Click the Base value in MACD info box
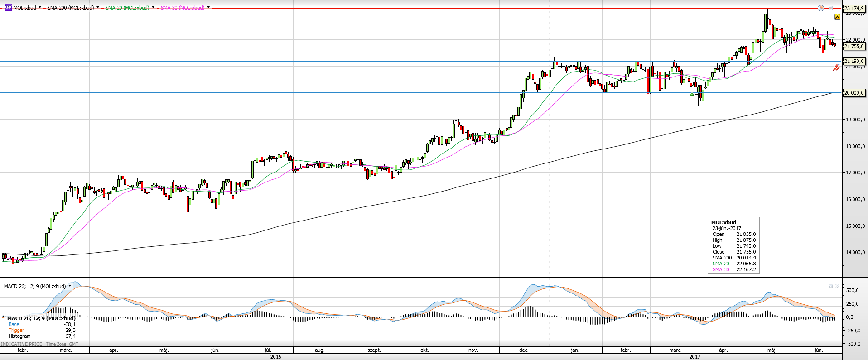This screenshot has width=868, height=360. click(x=70, y=324)
